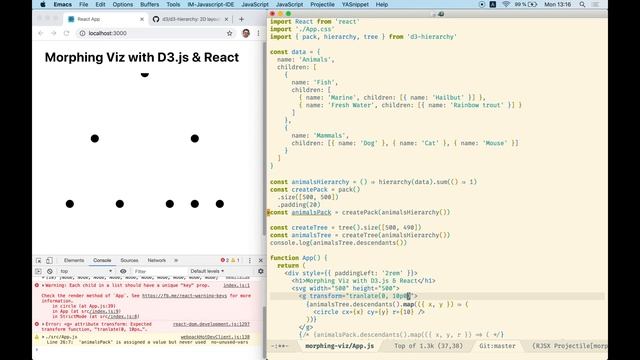Click the index.js:9 stack trace link
The image size is (640, 360).
coord(105,311)
